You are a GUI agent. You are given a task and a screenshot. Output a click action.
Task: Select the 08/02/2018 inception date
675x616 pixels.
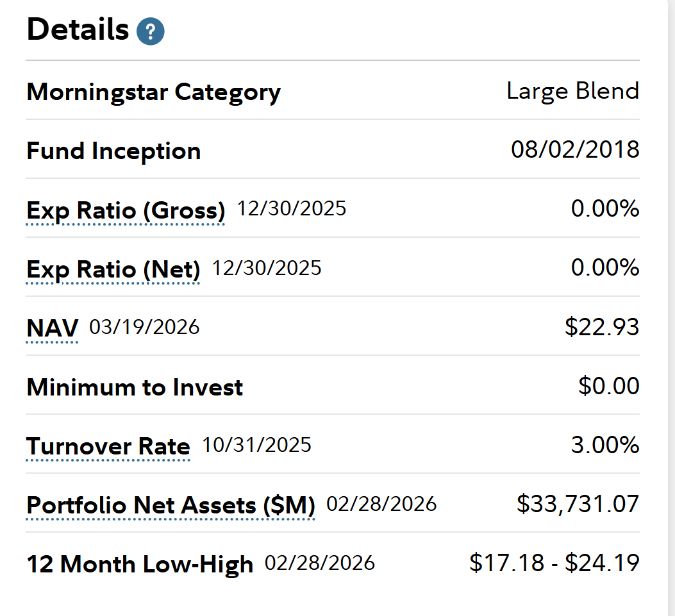point(575,150)
